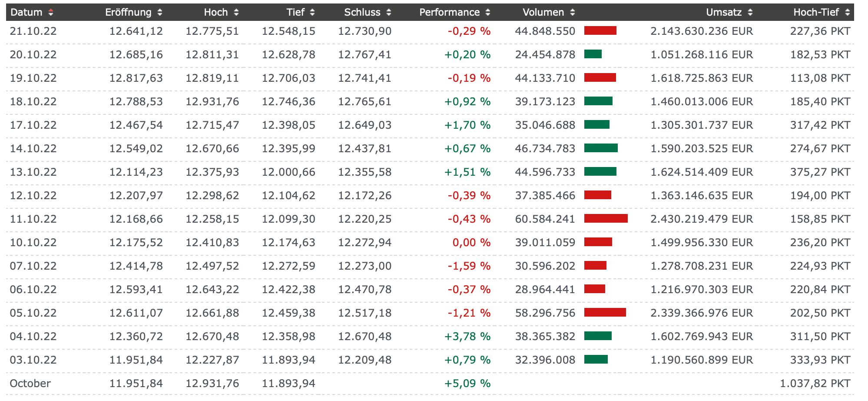The width and height of the screenshot is (868, 401).
Task: Click the Eröffnung column sort icon
Action: coord(160,13)
